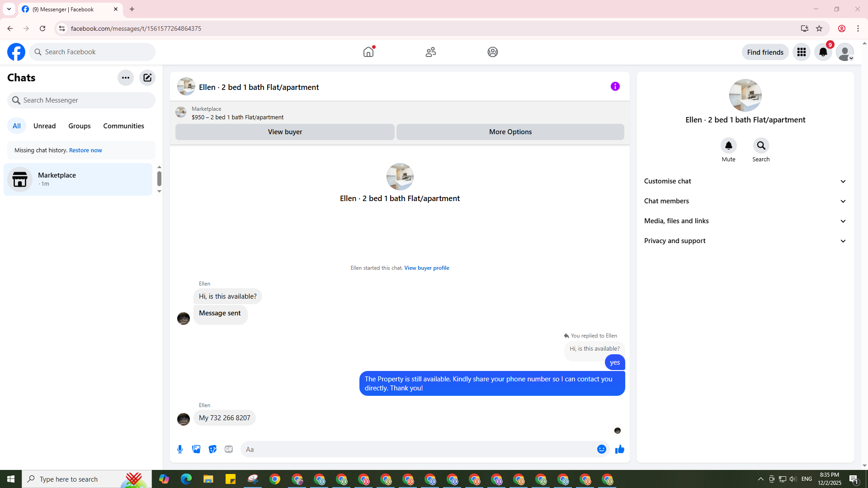868x488 pixels.
Task: Open Facebook notifications bell
Action: (x=823, y=52)
